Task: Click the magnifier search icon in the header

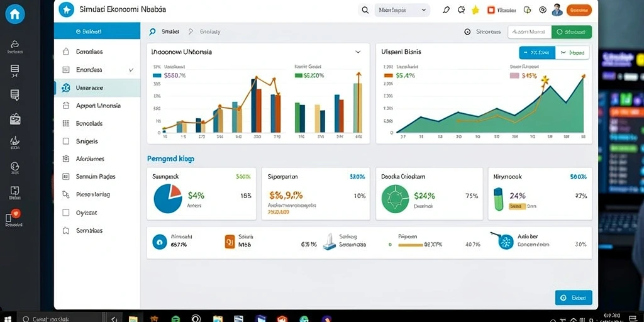Action: pyautogui.click(x=365, y=10)
